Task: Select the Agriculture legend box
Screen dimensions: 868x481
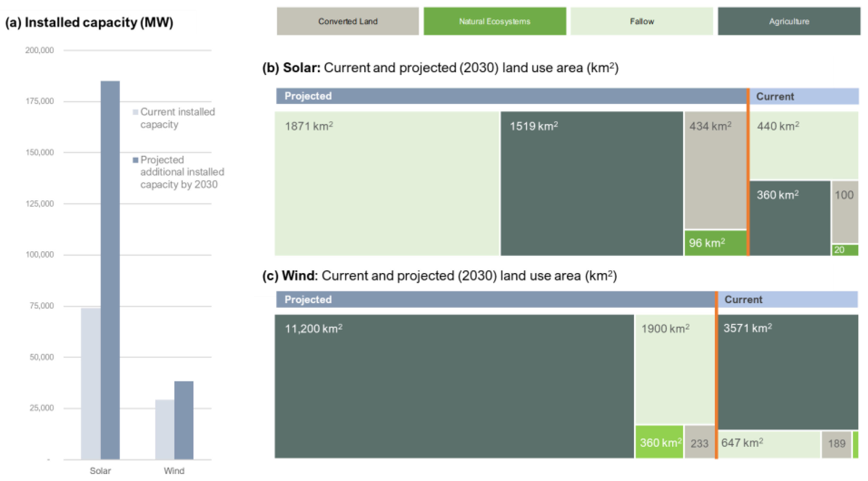Action: click(x=789, y=21)
